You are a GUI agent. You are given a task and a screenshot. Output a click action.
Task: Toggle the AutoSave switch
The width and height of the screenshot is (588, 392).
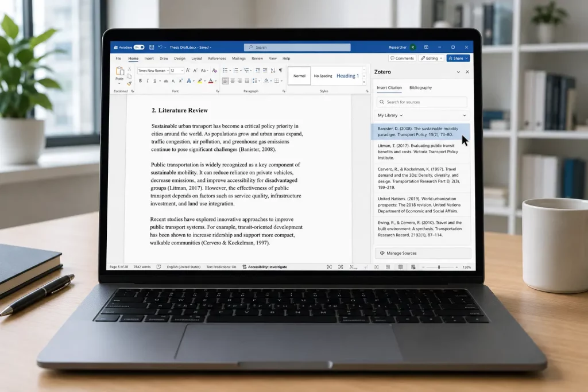click(x=139, y=47)
